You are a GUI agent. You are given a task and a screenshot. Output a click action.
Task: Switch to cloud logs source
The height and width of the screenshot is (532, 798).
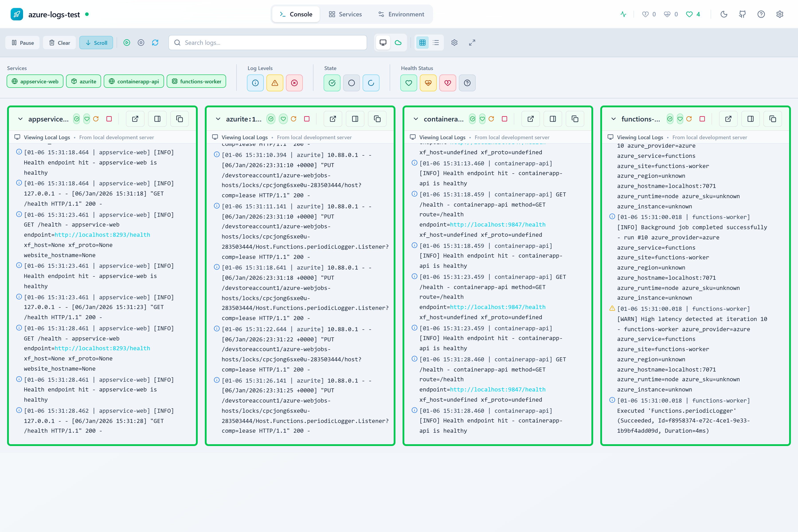click(x=398, y=43)
